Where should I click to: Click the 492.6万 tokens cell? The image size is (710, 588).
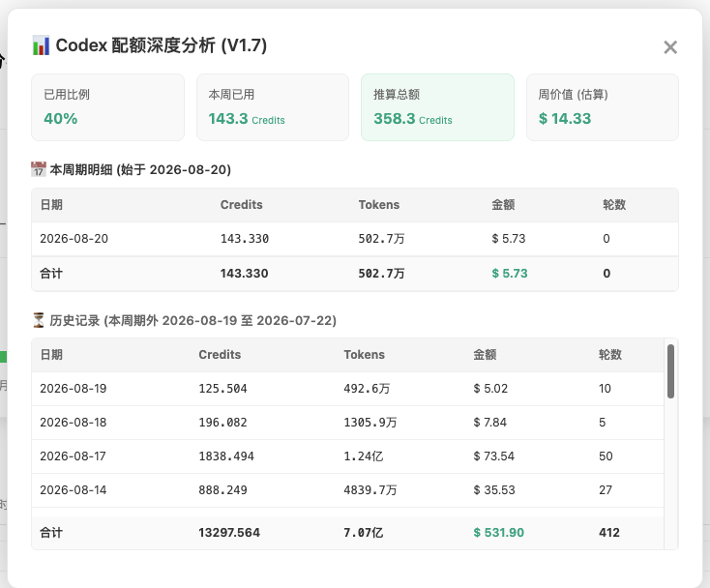point(367,389)
